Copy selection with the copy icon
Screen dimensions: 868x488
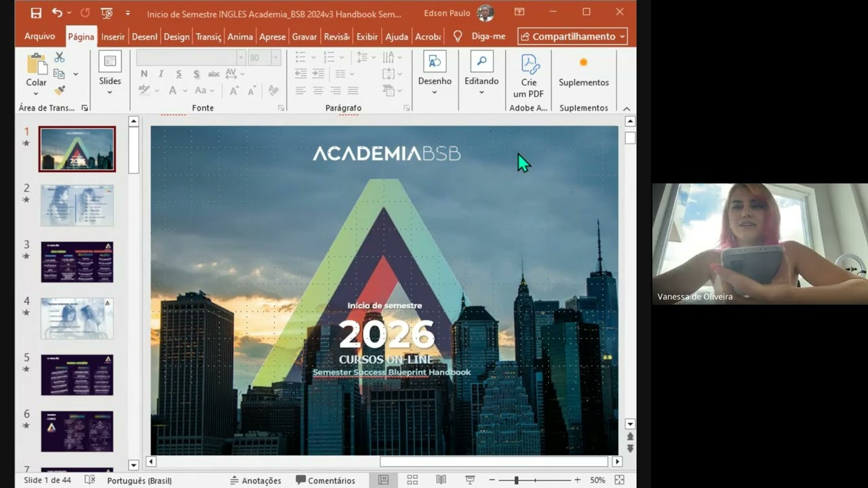[59, 74]
